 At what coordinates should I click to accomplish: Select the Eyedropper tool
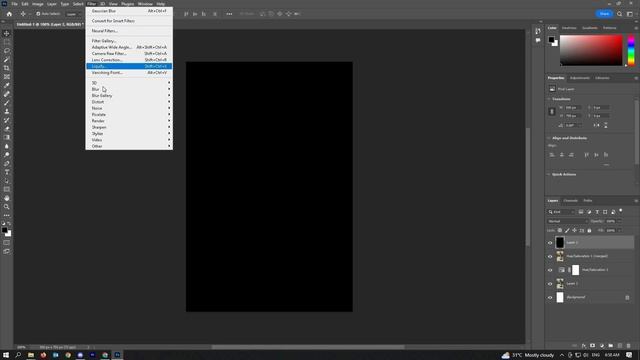[7, 85]
